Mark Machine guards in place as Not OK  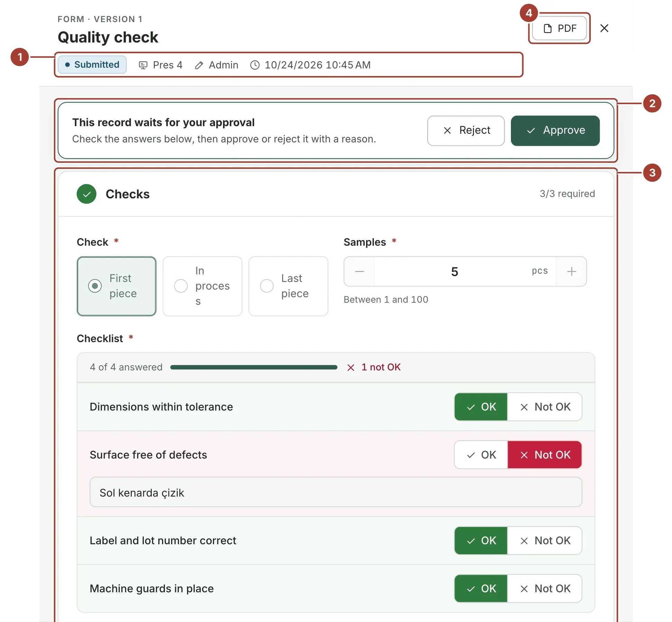[x=545, y=588]
